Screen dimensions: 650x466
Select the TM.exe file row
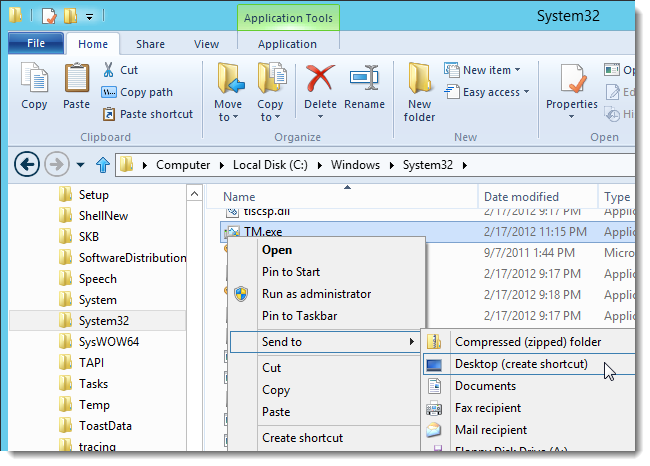pyautogui.click(x=429, y=232)
